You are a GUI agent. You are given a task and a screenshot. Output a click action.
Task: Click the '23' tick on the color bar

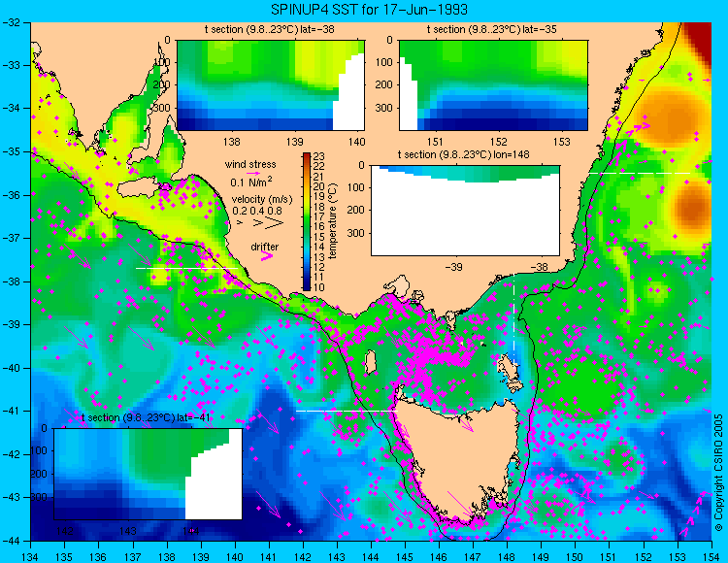318,157
